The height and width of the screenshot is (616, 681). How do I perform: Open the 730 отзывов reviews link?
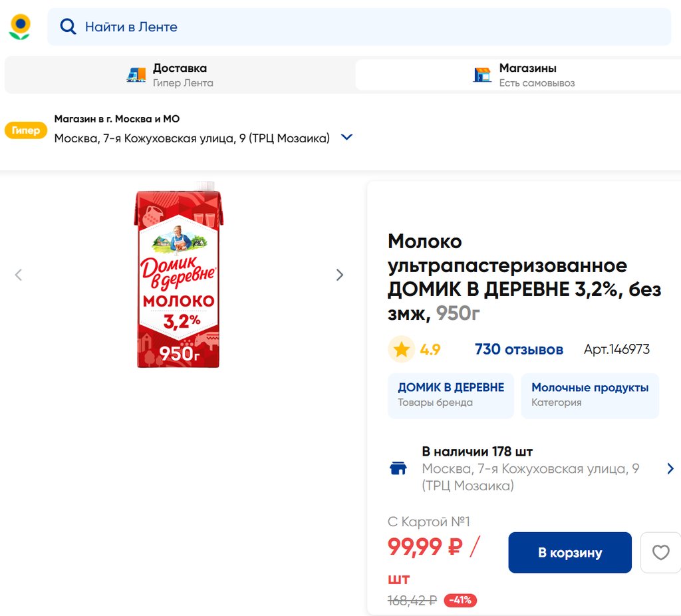point(519,349)
